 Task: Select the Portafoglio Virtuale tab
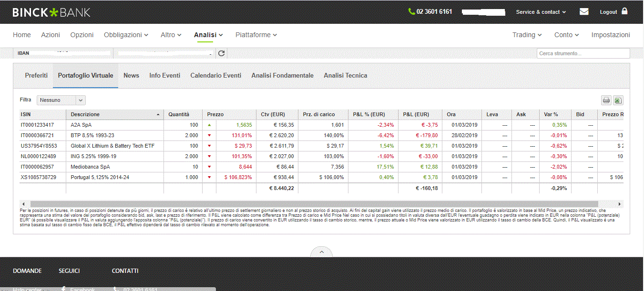[86, 75]
